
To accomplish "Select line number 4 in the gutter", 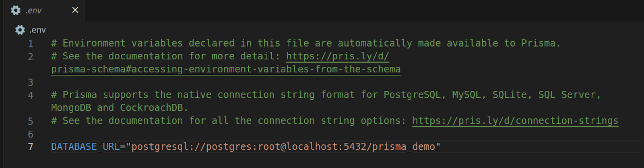I will pos(31,95).
